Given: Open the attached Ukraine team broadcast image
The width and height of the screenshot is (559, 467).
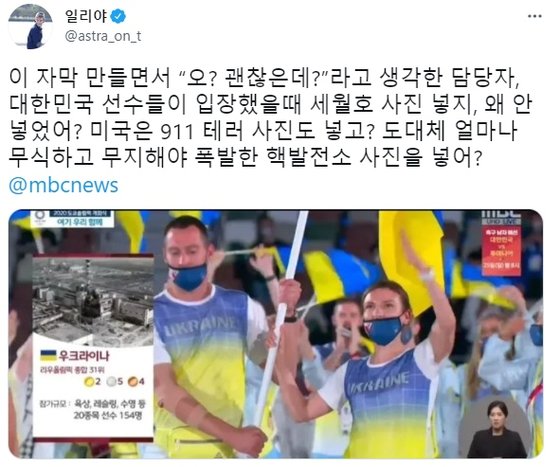Looking at the screenshot, I should point(276,334).
